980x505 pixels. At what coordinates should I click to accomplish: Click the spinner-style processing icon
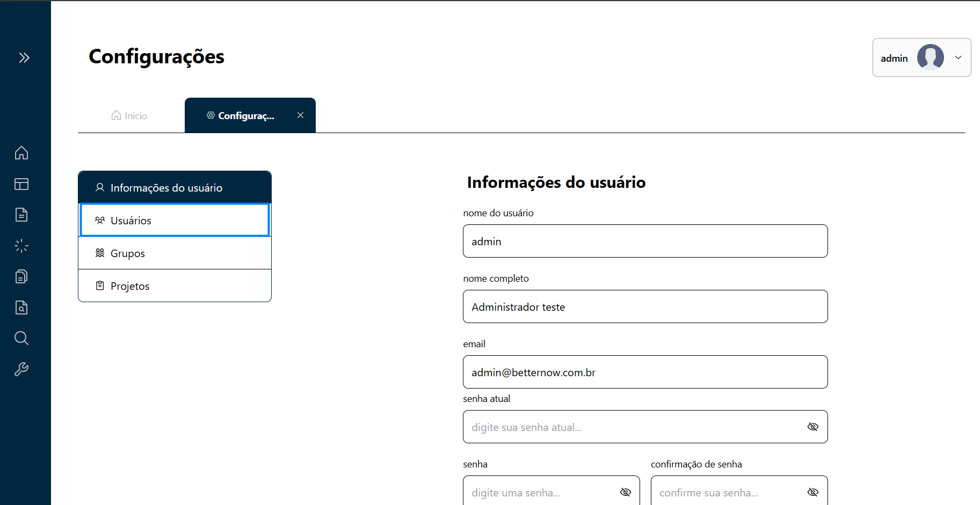pos(21,245)
